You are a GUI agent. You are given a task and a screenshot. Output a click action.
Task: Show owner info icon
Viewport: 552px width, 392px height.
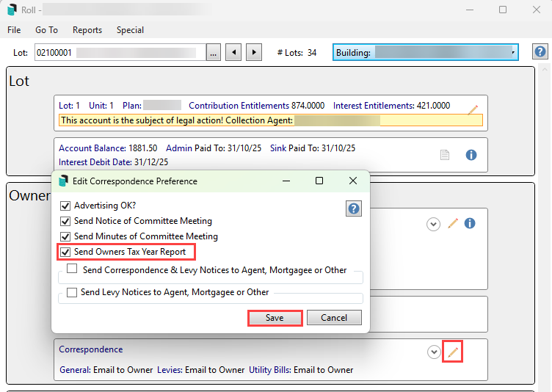(470, 223)
